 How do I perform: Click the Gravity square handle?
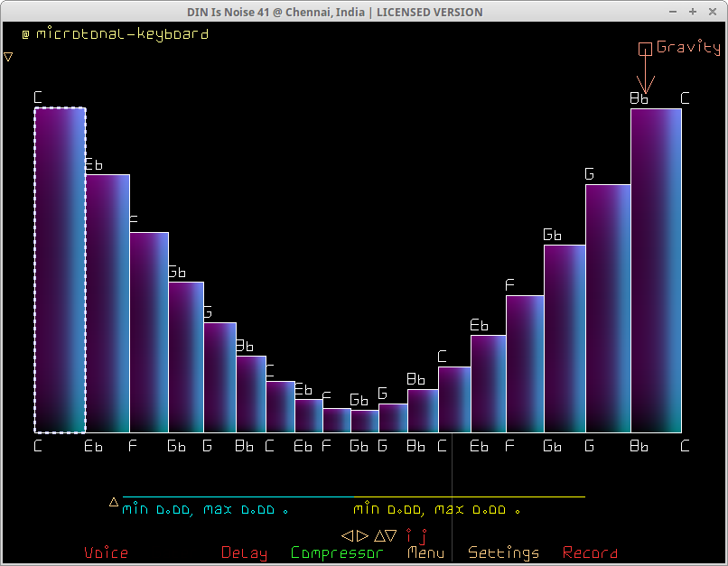645,49
